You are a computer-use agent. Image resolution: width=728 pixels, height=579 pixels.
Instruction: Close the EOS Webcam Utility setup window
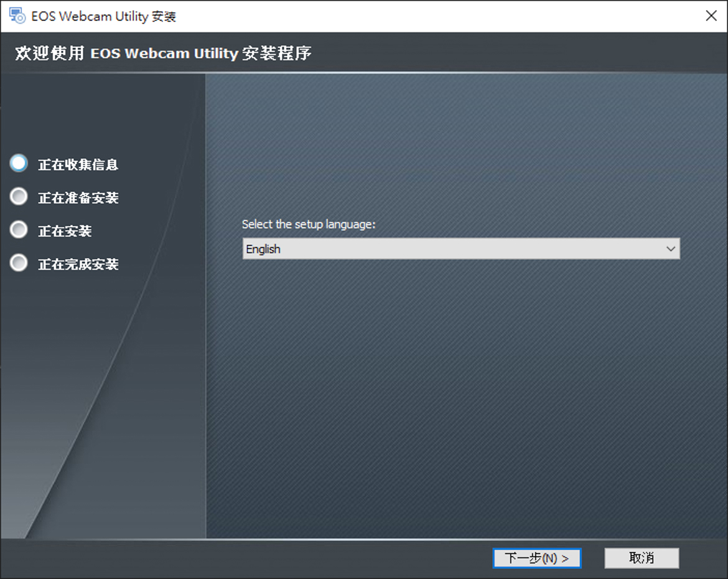pyautogui.click(x=711, y=16)
